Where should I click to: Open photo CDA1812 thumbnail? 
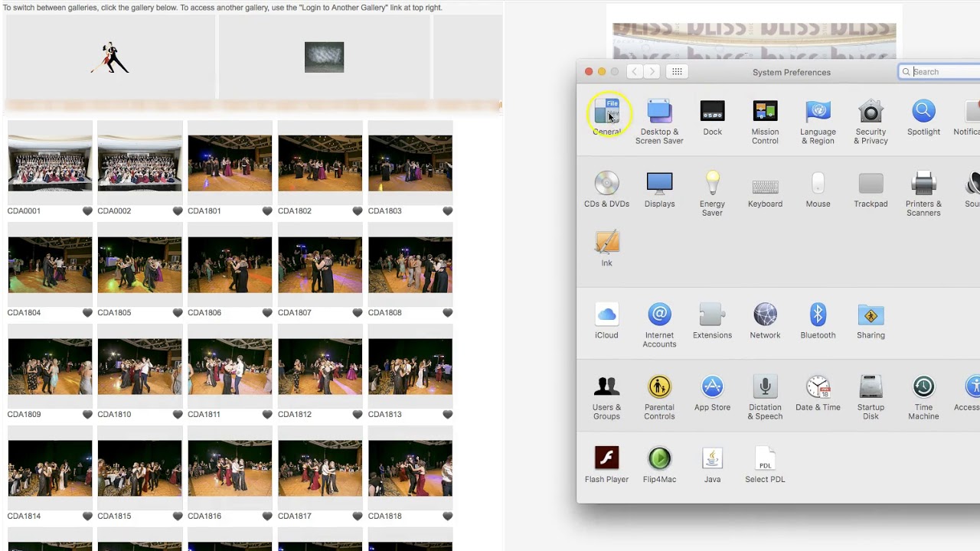coord(320,367)
